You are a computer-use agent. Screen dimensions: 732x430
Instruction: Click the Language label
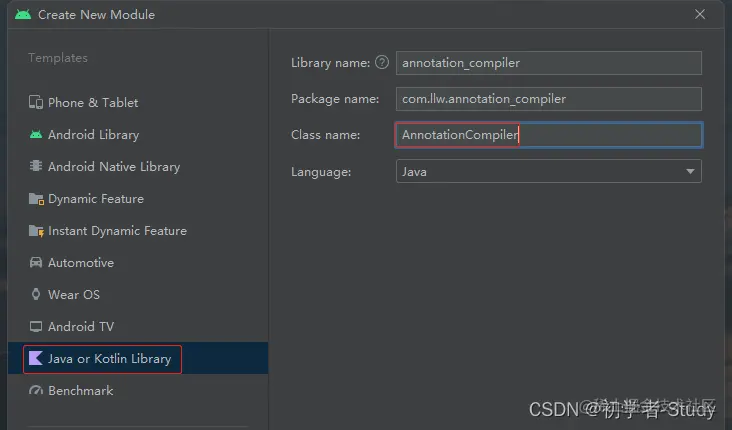click(321, 172)
